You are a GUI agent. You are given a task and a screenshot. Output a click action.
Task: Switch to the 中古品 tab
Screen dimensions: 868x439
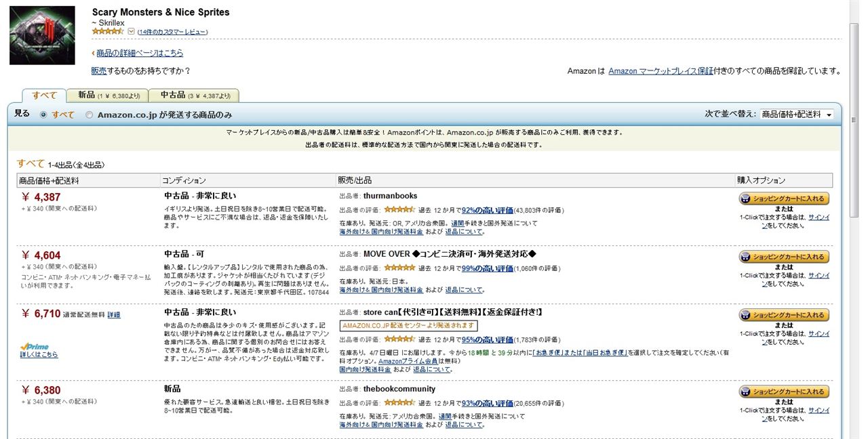pyautogui.click(x=195, y=96)
